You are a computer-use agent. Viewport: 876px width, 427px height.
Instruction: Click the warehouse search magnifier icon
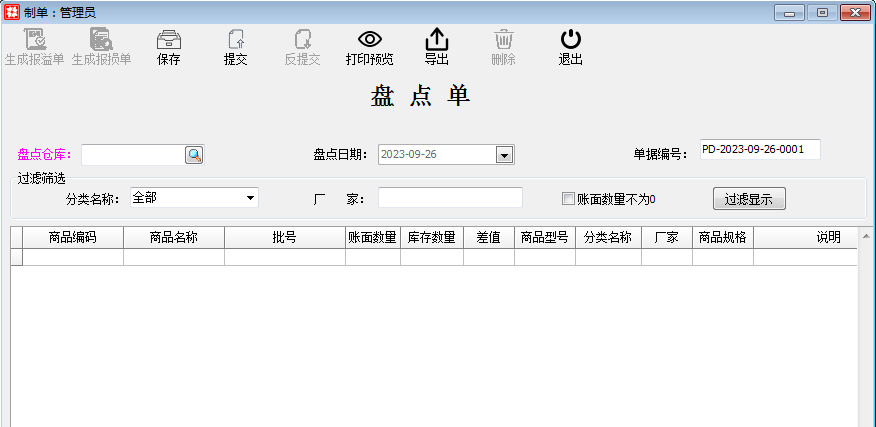194,155
